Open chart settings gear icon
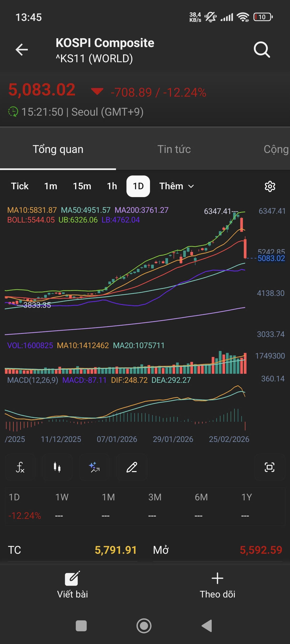 [270, 186]
